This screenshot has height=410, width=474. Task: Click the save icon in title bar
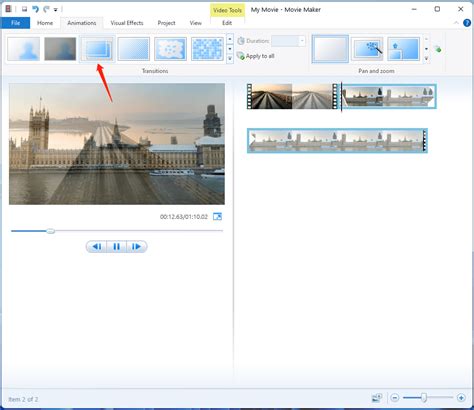pyautogui.click(x=24, y=9)
